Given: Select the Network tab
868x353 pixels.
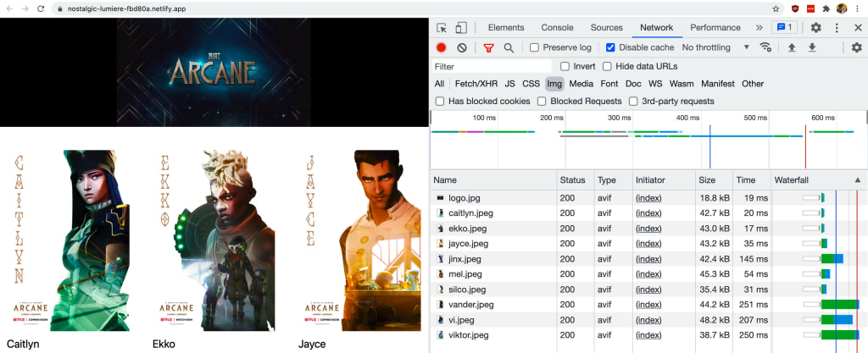Looking at the screenshot, I should click(x=657, y=28).
